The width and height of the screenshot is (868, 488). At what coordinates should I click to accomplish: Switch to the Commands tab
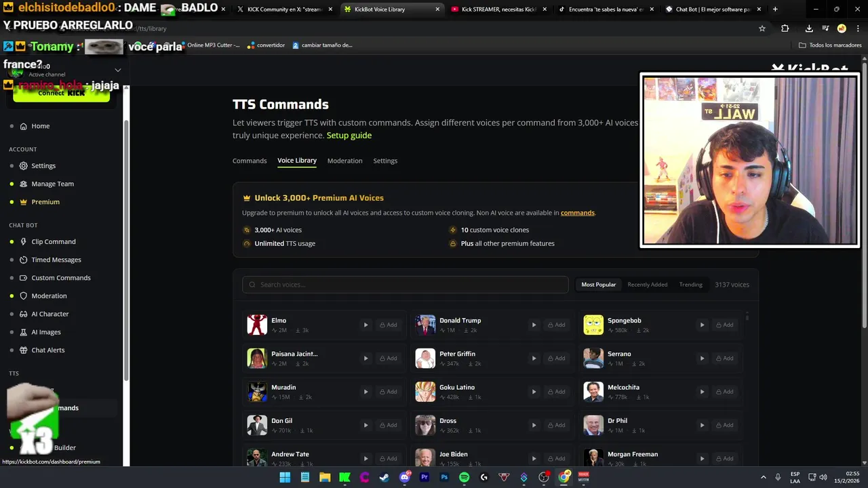point(250,161)
